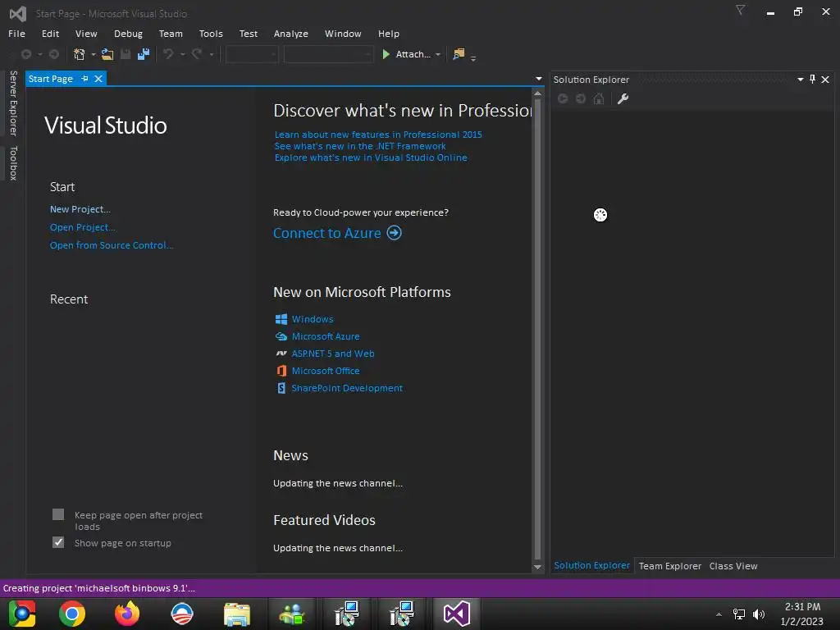Open the Attach button dropdown arrow
This screenshot has height=630, width=840.
pyautogui.click(x=438, y=54)
